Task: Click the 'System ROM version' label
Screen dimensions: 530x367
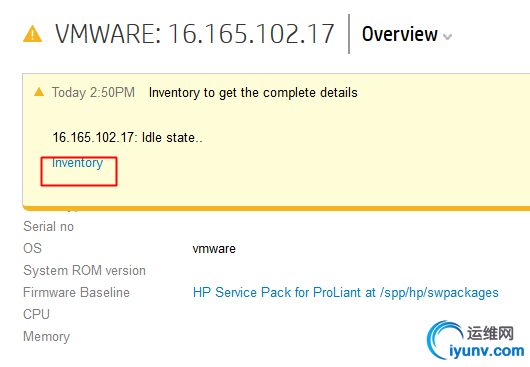Action: [85, 271]
